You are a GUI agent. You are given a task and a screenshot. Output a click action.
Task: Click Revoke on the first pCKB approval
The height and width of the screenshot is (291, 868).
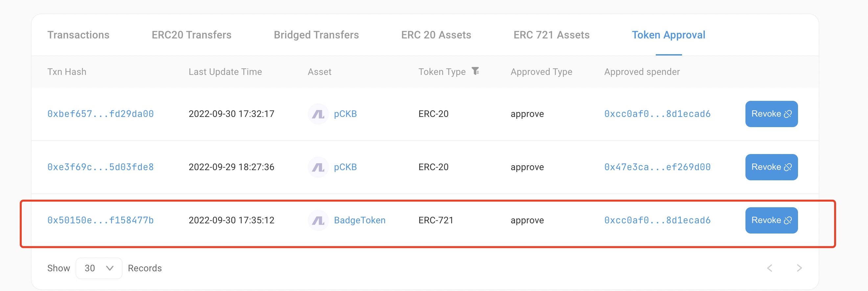pos(772,114)
